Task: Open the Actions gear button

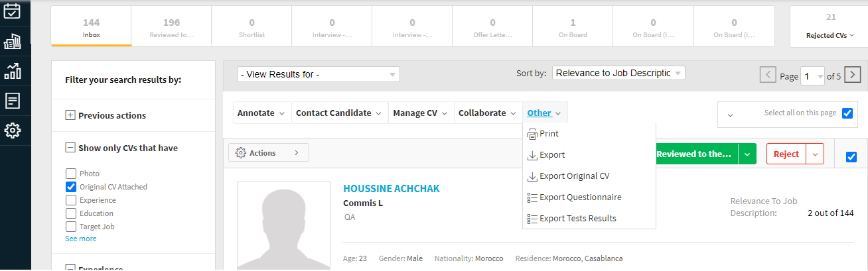Action: click(268, 153)
